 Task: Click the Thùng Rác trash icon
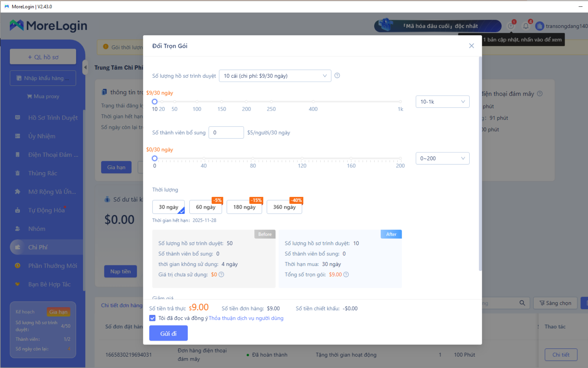coord(17,173)
